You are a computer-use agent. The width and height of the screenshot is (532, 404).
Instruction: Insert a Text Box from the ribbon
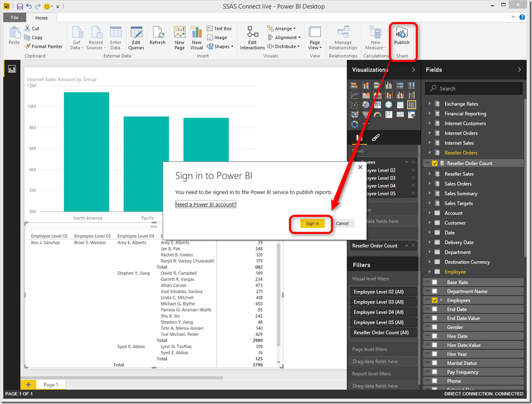coord(219,28)
